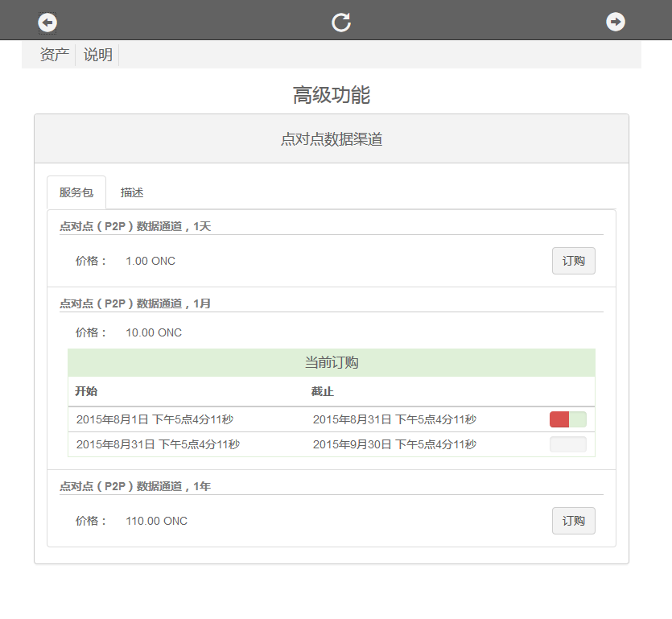Click the forward arrow icon
The width and height of the screenshot is (672, 619).
click(x=616, y=22)
